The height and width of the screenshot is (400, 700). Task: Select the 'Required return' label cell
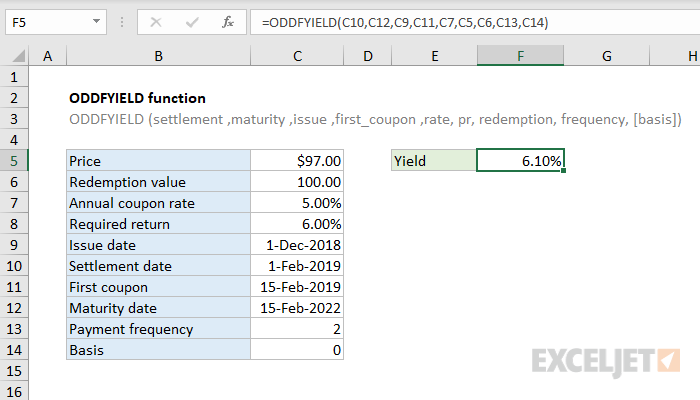tap(158, 224)
